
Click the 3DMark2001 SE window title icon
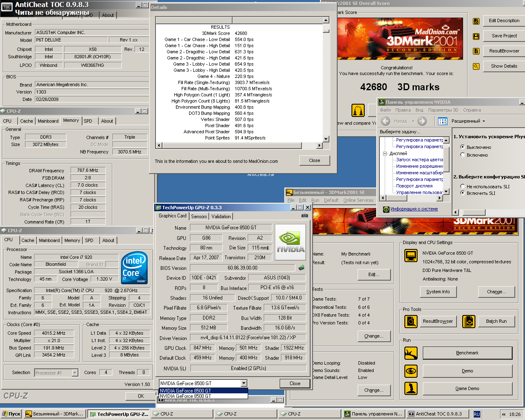coord(290,192)
